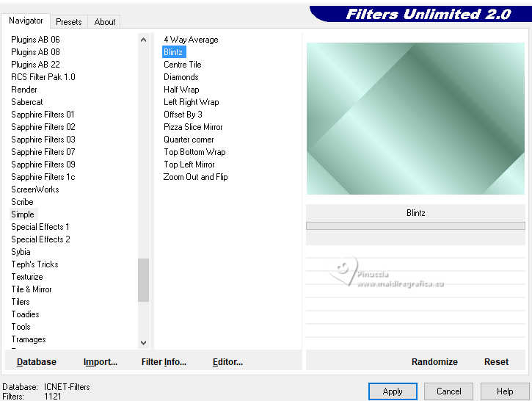Click the Cancel button
The width and height of the screenshot is (532, 401).
[x=448, y=391]
